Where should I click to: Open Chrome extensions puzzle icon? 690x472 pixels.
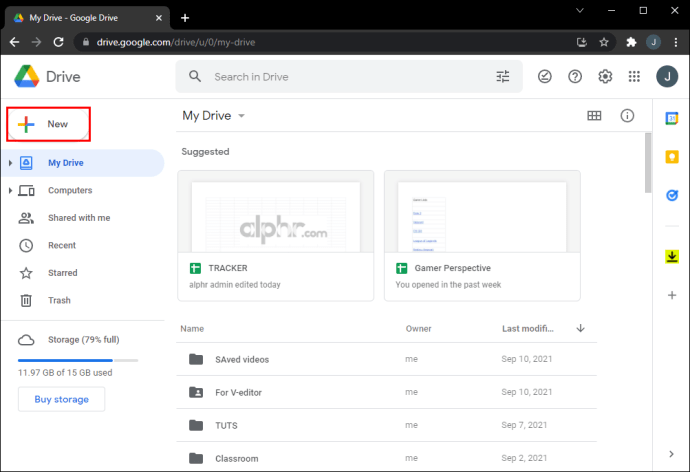pyautogui.click(x=631, y=42)
